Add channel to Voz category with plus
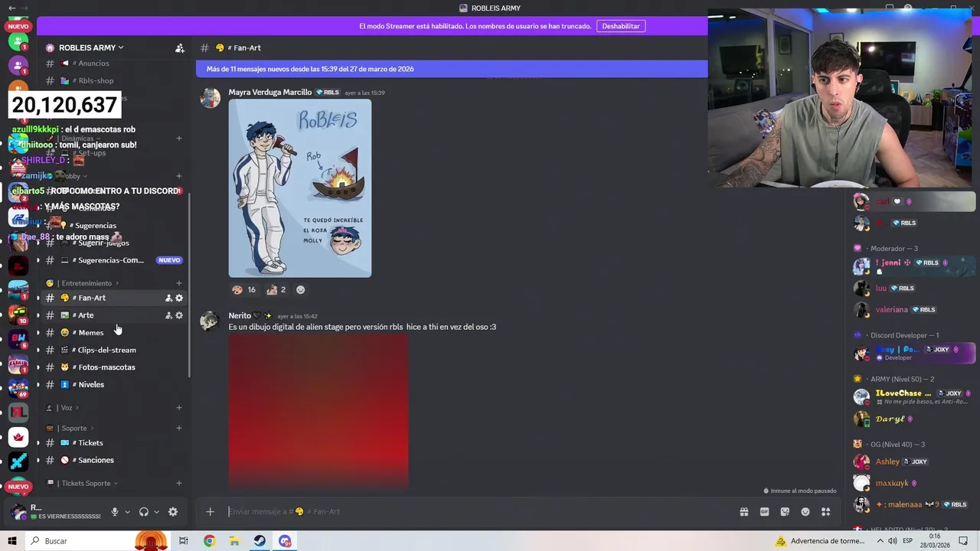980x551 pixels. coord(179,408)
